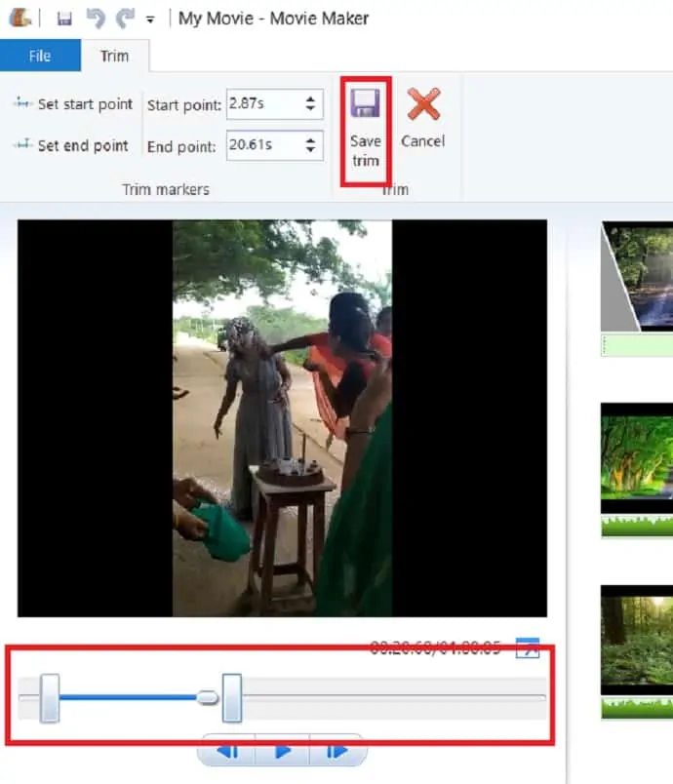Undo the last action
Viewport: 673px width, 784px height.
click(x=96, y=19)
